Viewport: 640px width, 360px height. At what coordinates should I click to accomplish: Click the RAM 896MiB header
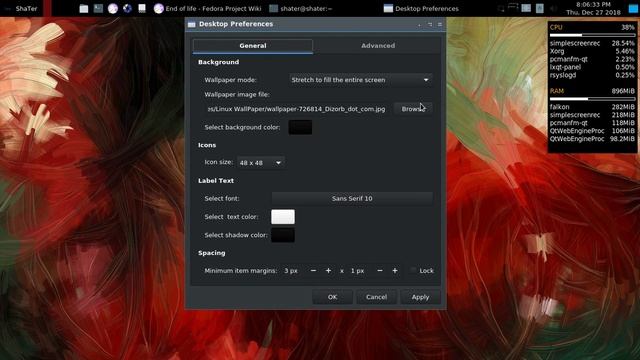point(592,91)
